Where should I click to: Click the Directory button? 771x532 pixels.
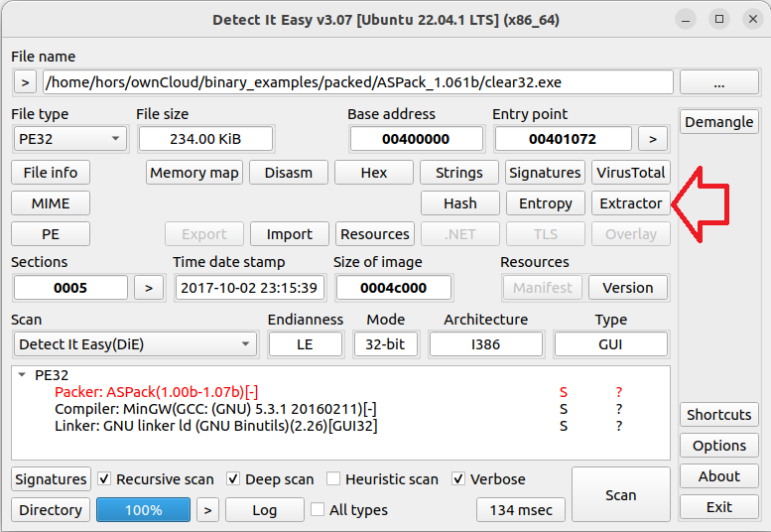coord(51,510)
